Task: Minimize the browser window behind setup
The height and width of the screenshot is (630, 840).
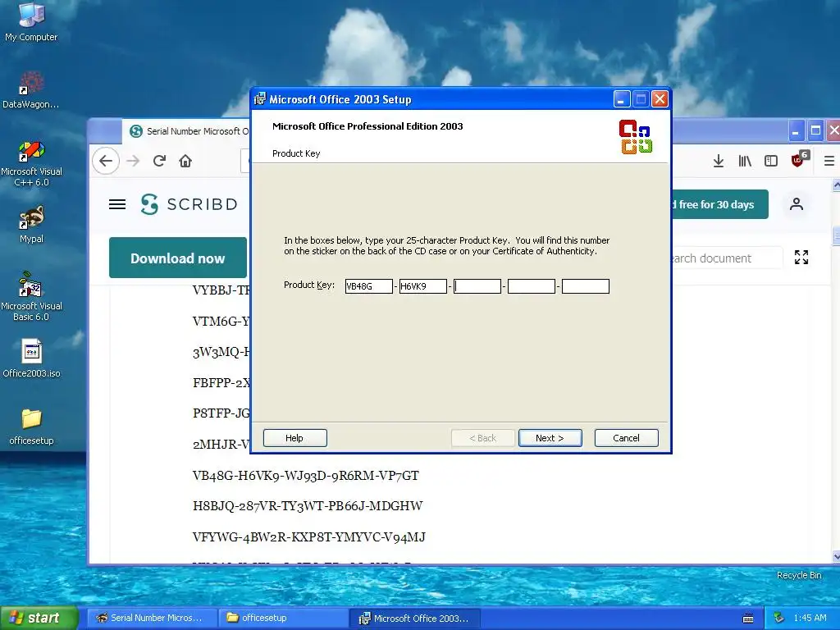Action: pyautogui.click(x=795, y=130)
